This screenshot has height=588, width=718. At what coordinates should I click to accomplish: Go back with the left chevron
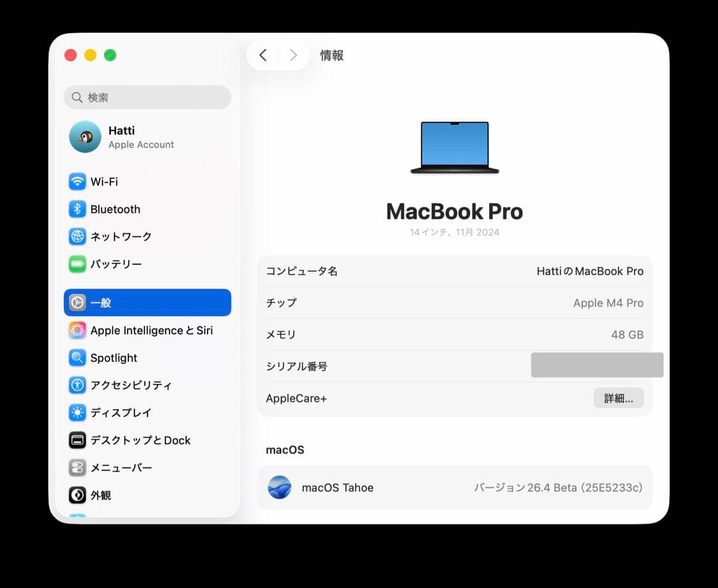click(263, 55)
